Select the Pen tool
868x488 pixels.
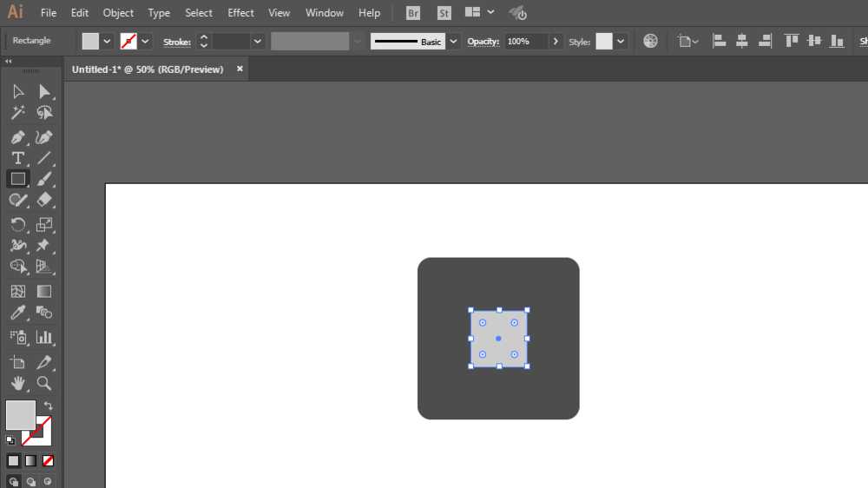click(x=17, y=137)
